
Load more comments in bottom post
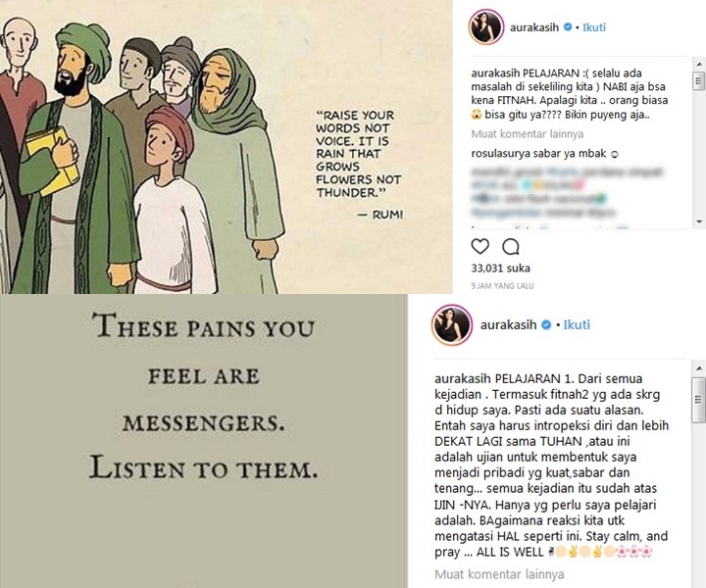tap(499, 574)
